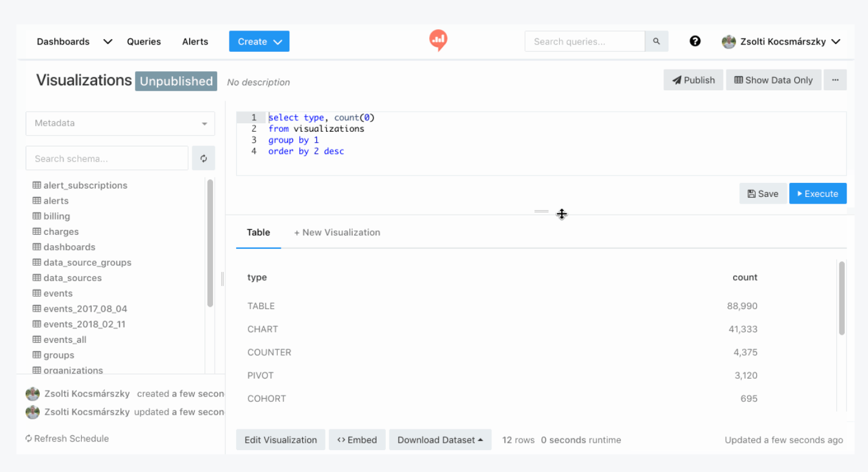Screen dimensions: 868x472
Task: Click table icon beside alert_subscriptions
Action: pyautogui.click(x=37, y=185)
